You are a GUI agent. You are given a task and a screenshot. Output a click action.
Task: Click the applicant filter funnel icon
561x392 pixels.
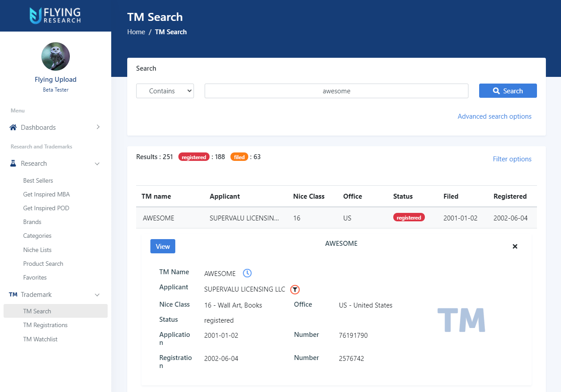295,289
